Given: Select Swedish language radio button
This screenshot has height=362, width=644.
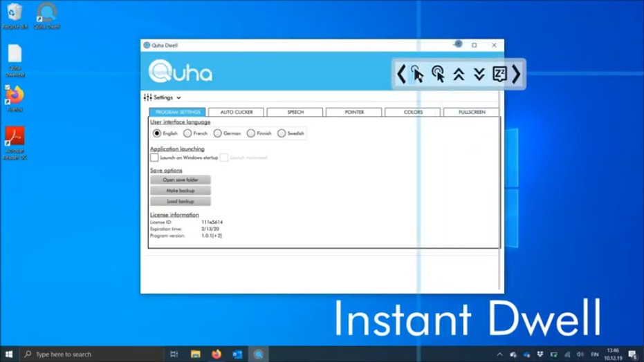Looking at the screenshot, I should [x=282, y=133].
